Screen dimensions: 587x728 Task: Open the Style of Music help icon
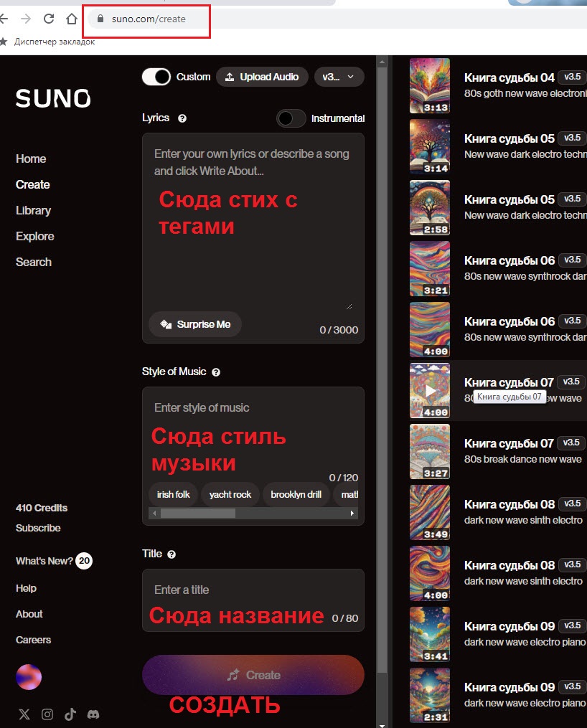216,372
